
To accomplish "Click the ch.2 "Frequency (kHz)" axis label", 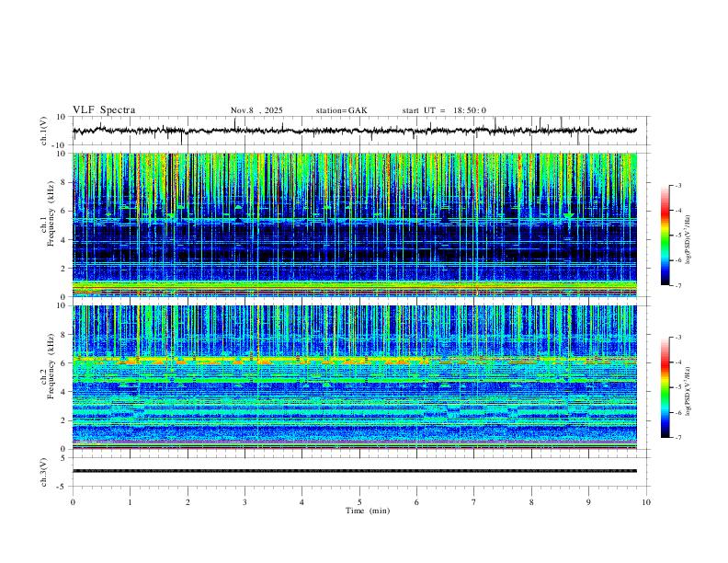I will [x=51, y=365].
